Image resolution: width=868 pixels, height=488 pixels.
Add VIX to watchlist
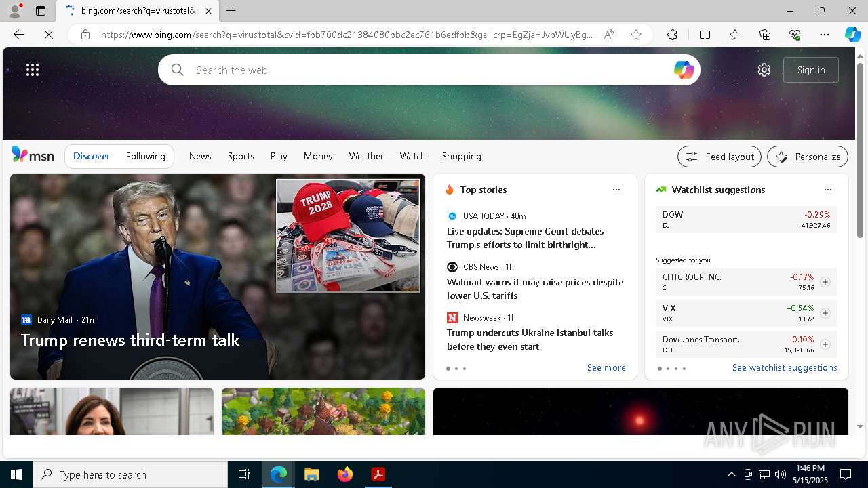[825, 313]
